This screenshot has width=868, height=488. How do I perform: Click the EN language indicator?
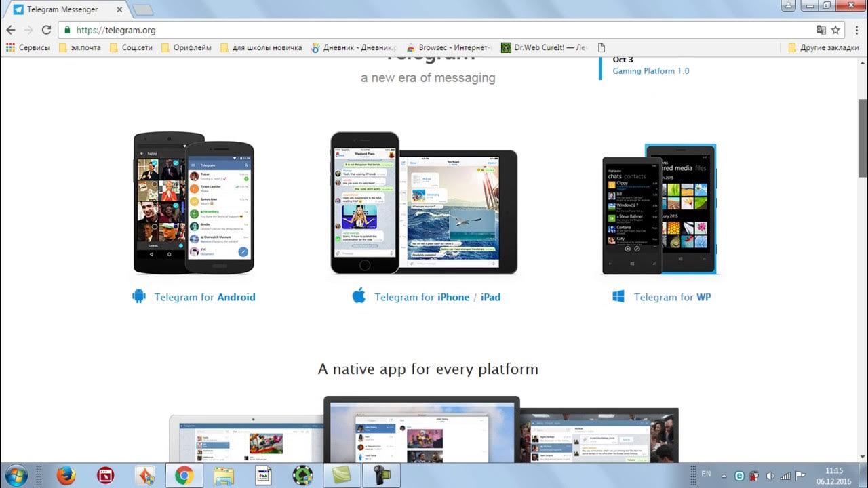[706, 474]
